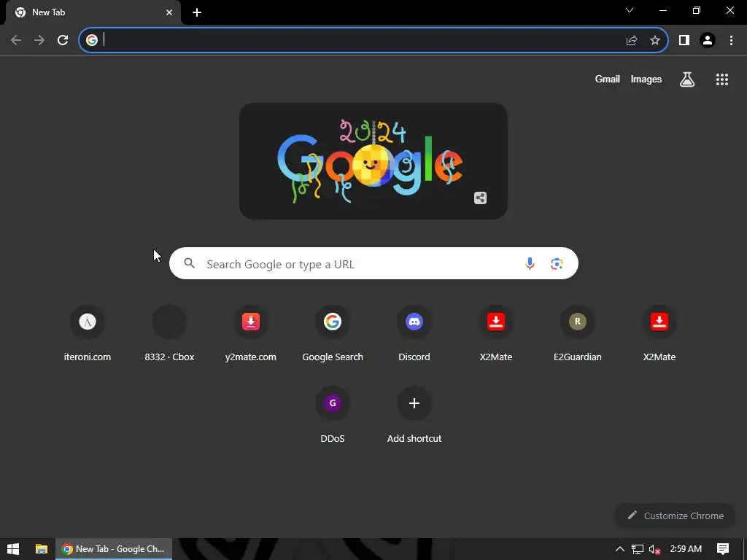Open the Action Center notifications icon
747x560 pixels.
pyautogui.click(x=723, y=549)
